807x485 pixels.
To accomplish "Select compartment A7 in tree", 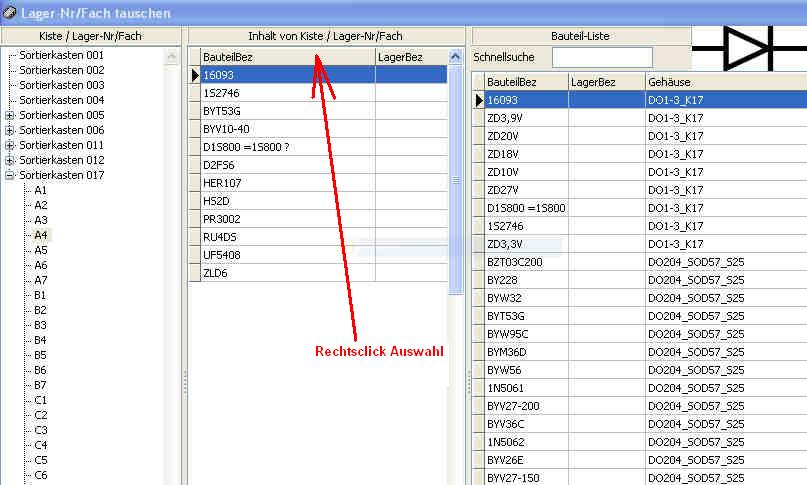I will [41, 280].
